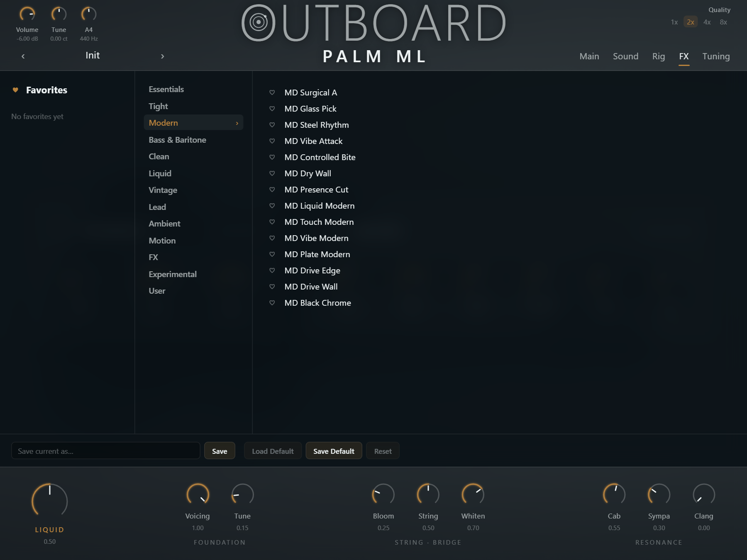Favorite the MD Glass Pick preset heart
Screen dimensions: 747x560
click(272, 109)
